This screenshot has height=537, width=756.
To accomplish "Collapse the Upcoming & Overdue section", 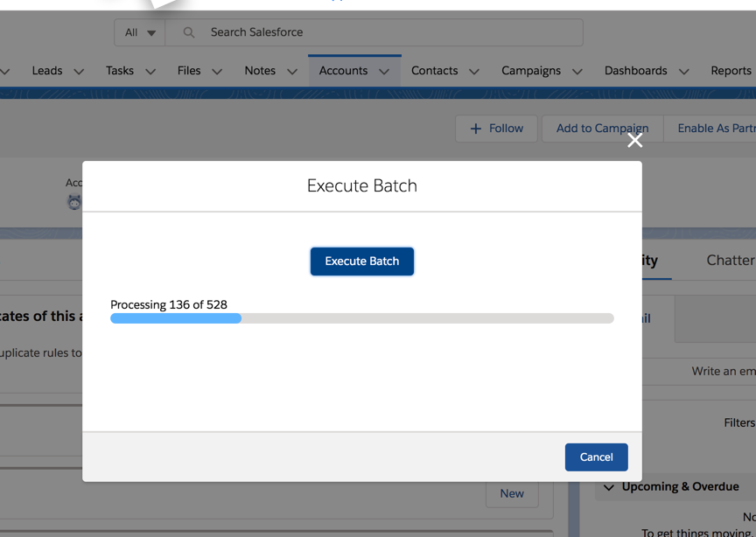I will click(607, 487).
